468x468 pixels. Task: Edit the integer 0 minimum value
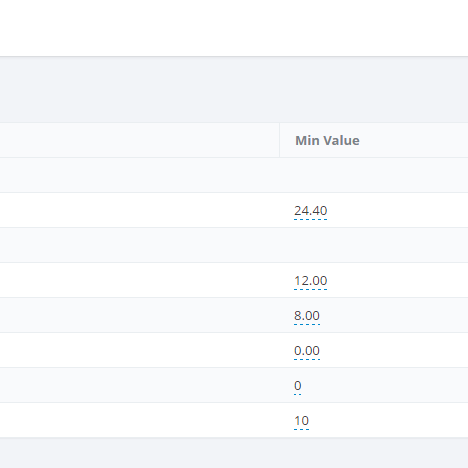tap(298, 386)
